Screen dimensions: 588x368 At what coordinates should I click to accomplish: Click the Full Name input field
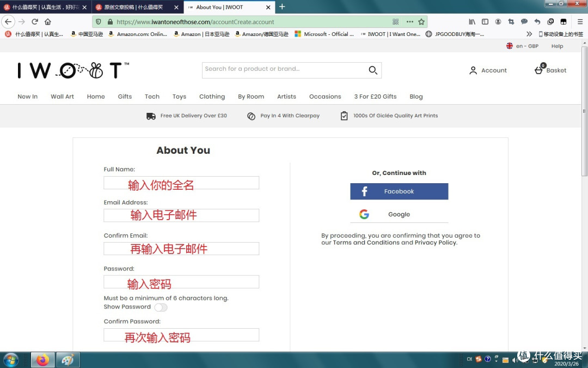[181, 183]
